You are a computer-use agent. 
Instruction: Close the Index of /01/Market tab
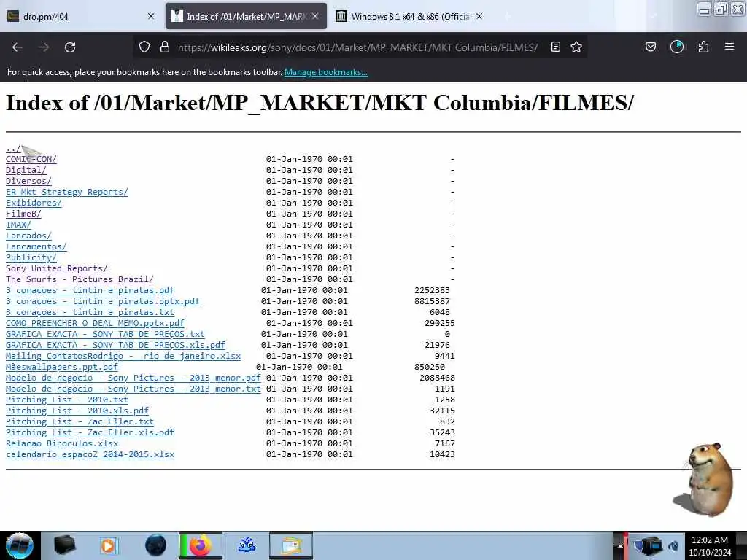[x=315, y=16]
